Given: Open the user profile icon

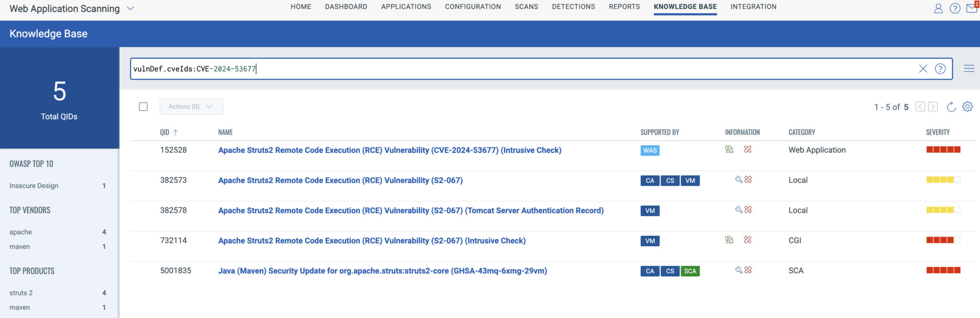Looking at the screenshot, I should click(938, 9).
